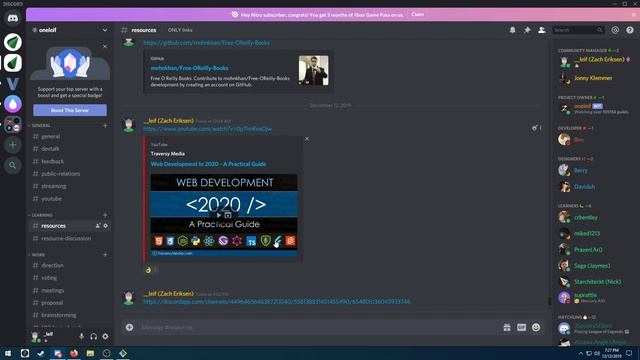Open Web Development In 2020 title link
Screen dimensions: 640x360
tap(208, 164)
